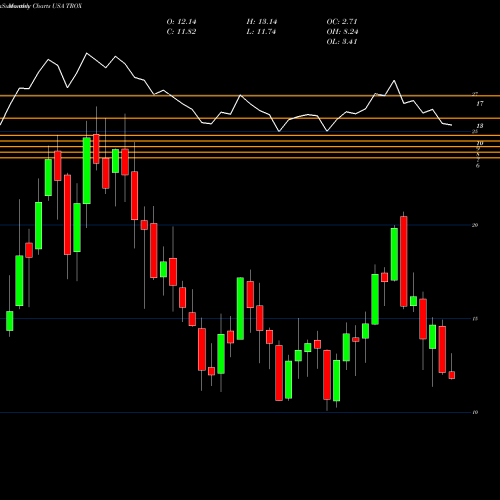The image size is (500, 500).
Task: Click the close price value C: 11.82
Action: pos(181,32)
